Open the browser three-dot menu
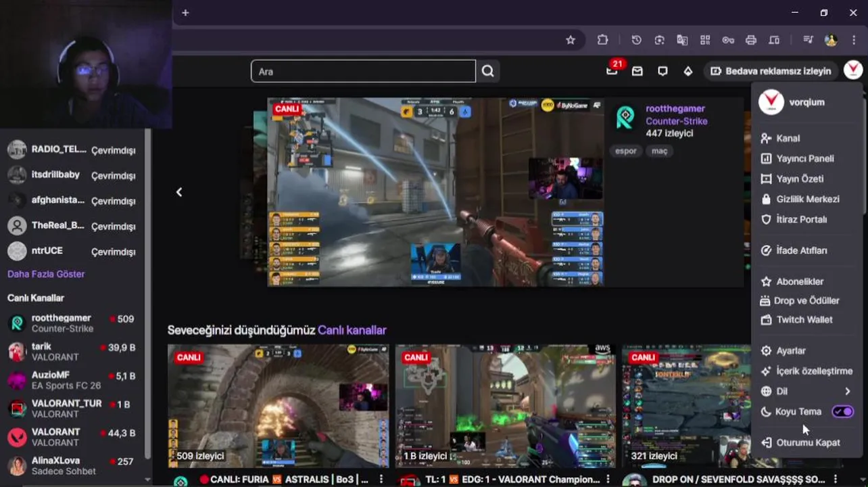 point(854,40)
